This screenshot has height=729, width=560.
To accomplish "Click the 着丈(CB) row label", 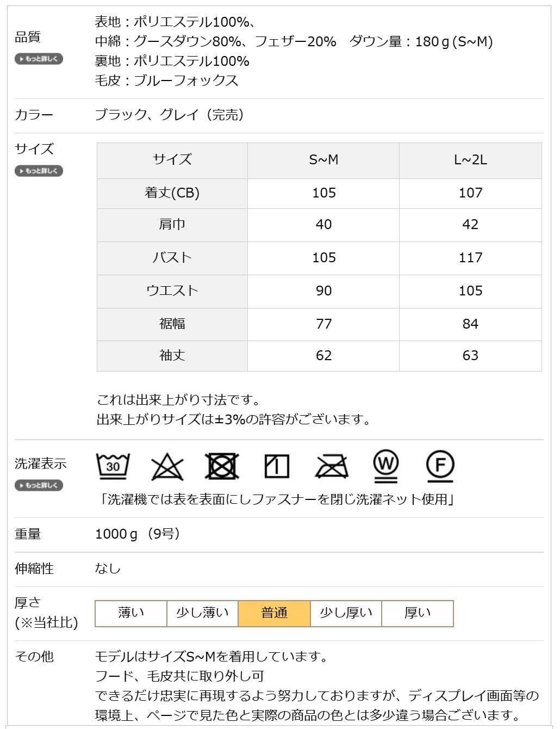I will click(x=172, y=193).
